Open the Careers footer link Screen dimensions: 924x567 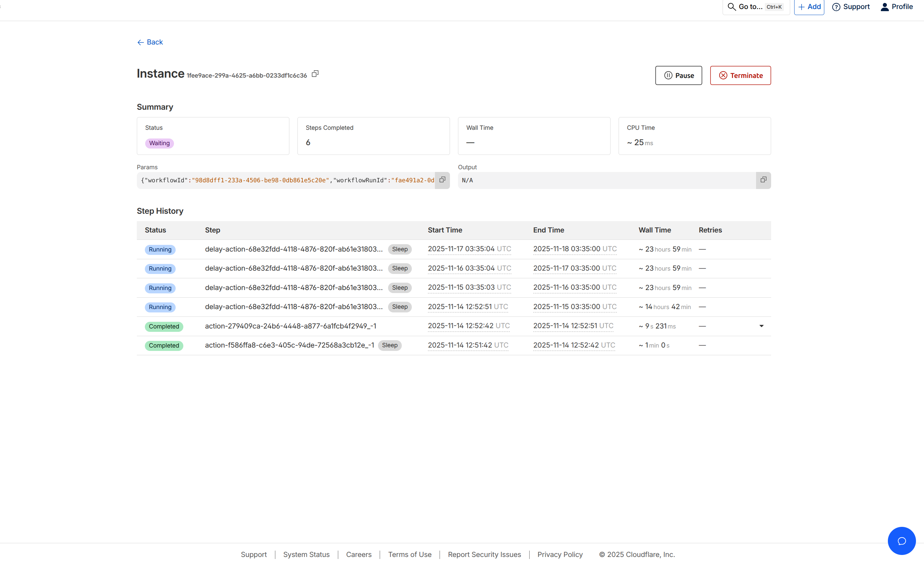tap(359, 554)
